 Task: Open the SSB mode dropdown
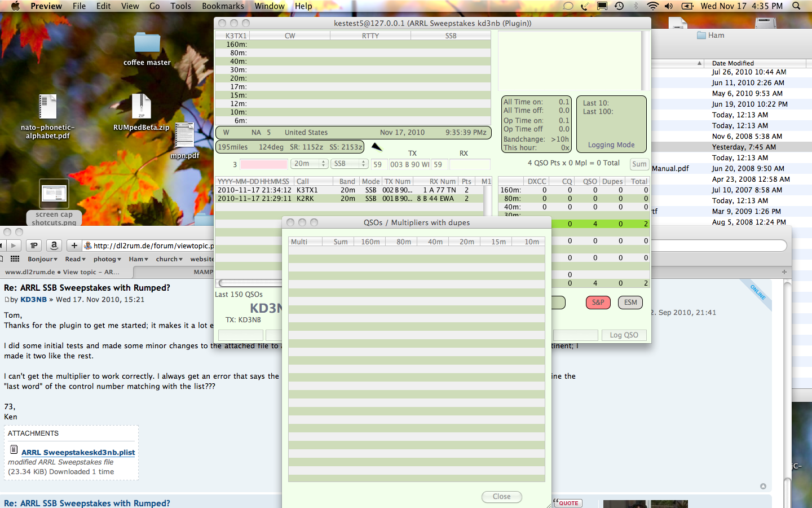(x=349, y=164)
